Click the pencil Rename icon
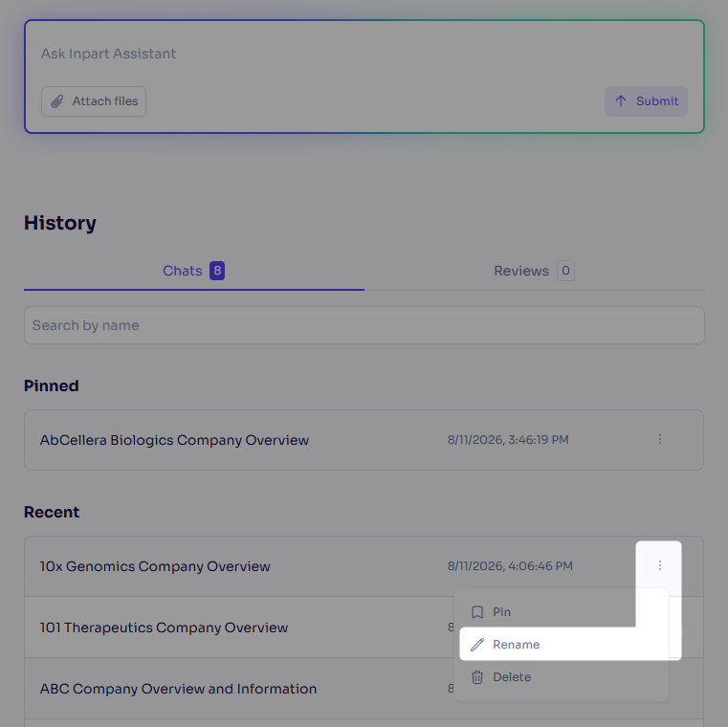728x727 pixels. (x=476, y=645)
